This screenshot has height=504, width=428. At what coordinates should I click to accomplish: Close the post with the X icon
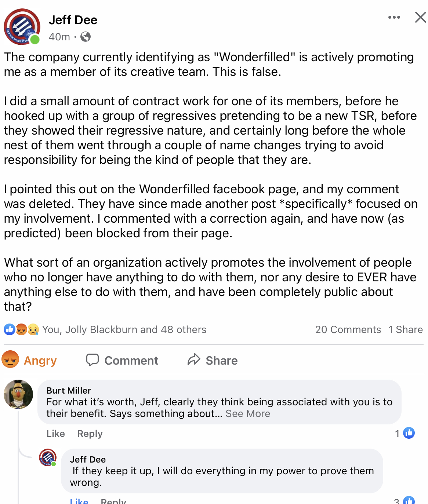click(420, 17)
